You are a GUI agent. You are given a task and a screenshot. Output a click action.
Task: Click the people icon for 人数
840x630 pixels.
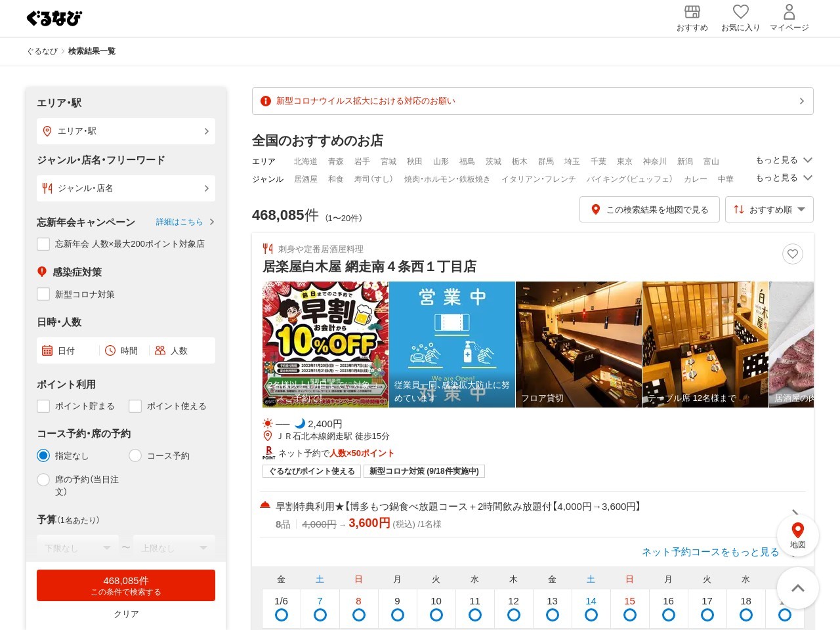pos(160,350)
